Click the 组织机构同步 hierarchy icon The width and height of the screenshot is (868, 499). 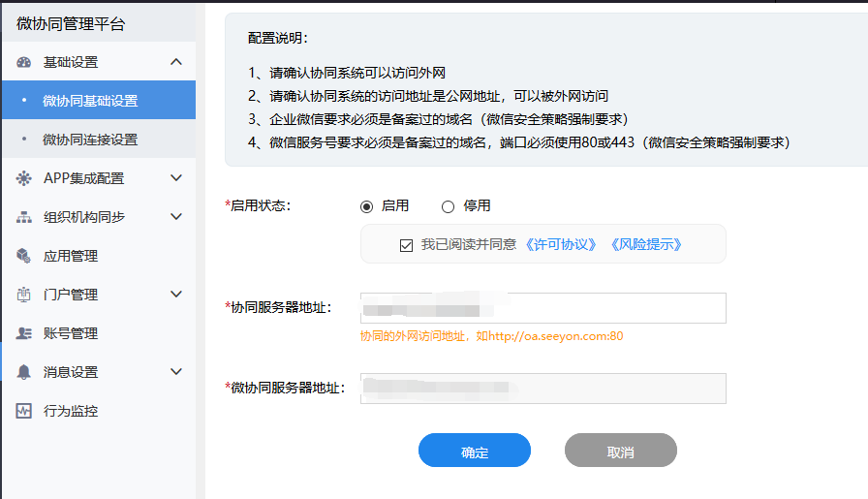coord(24,217)
